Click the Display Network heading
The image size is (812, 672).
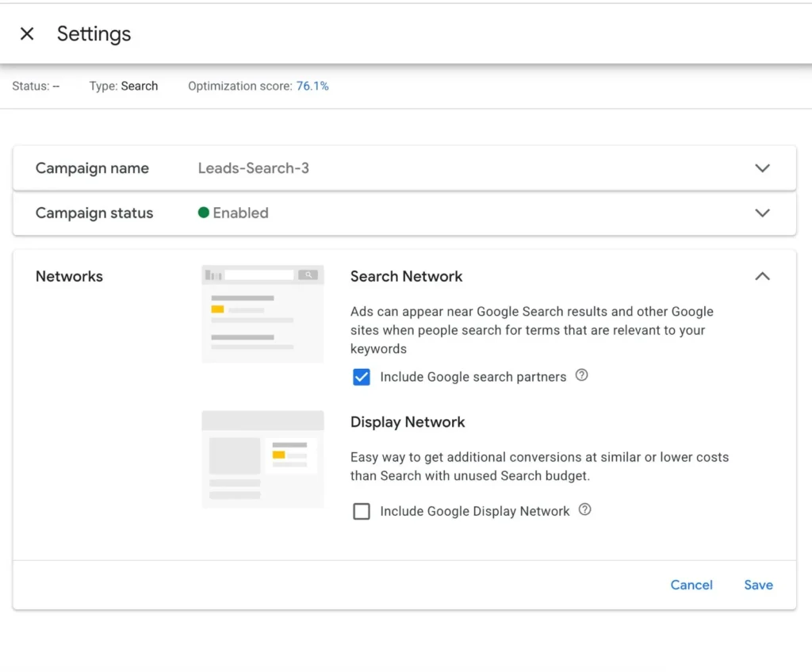(407, 421)
